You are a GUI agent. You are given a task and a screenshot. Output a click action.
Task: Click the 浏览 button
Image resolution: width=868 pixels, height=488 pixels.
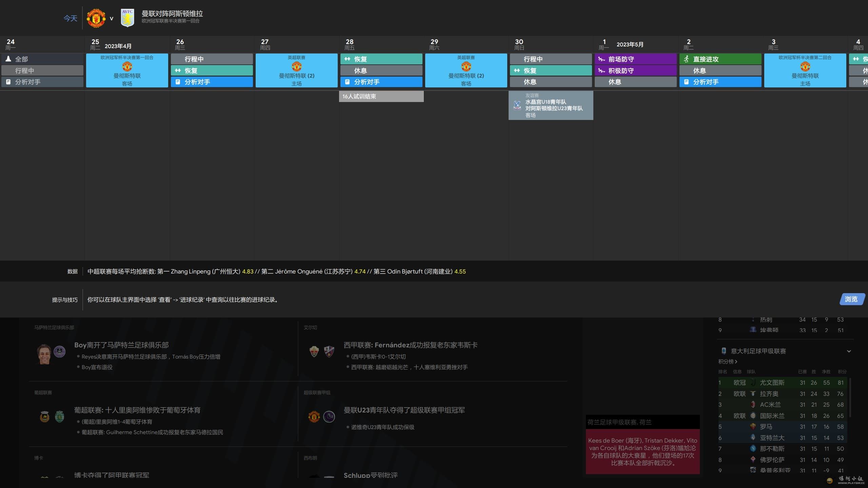coord(851,299)
